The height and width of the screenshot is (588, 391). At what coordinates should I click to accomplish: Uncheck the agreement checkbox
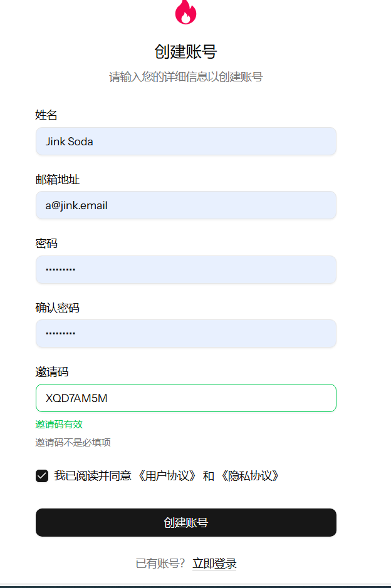[42, 476]
